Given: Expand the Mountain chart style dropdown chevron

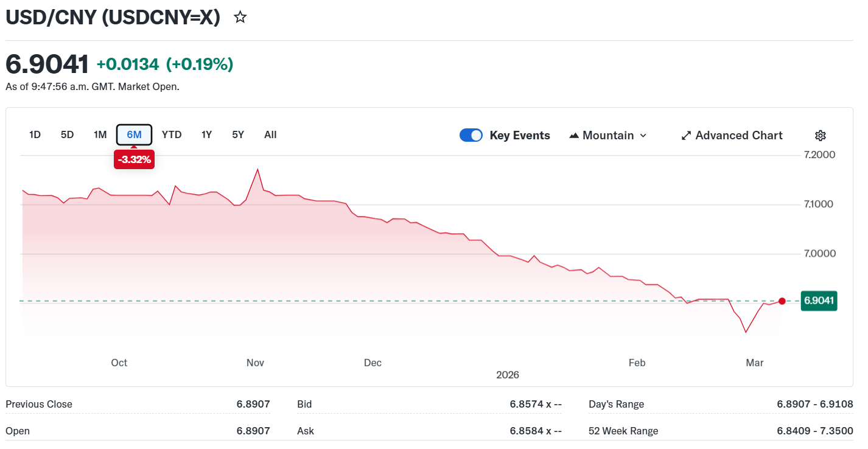Looking at the screenshot, I should [x=643, y=135].
